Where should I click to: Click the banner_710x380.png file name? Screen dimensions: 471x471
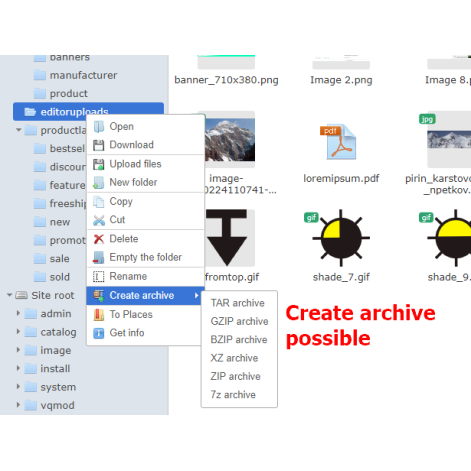point(226,80)
